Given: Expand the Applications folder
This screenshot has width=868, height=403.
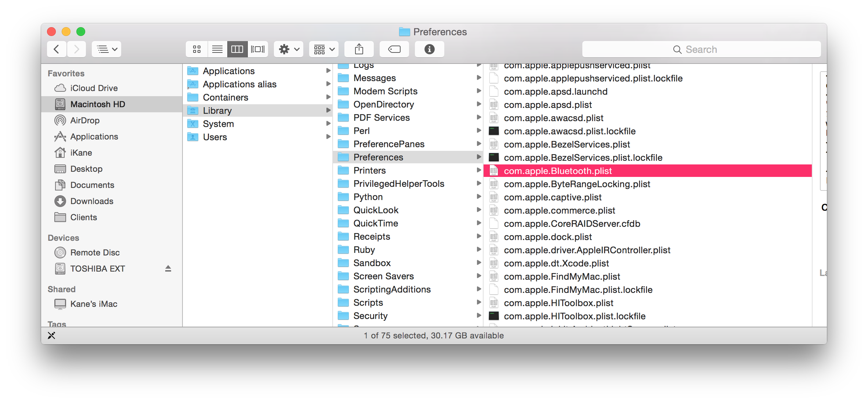Looking at the screenshot, I should pyautogui.click(x=330, y=70).
